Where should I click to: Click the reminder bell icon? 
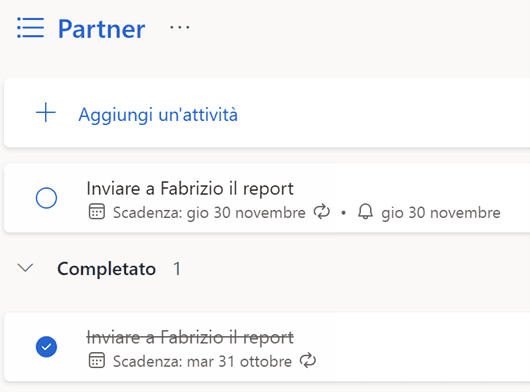click(365, 212)
